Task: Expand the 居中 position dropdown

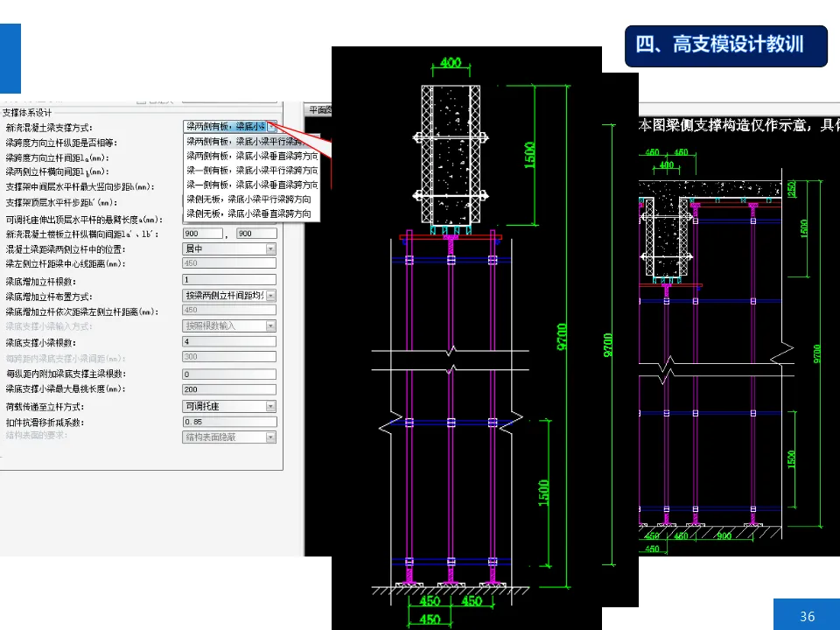Action: [x=271, y=248]
